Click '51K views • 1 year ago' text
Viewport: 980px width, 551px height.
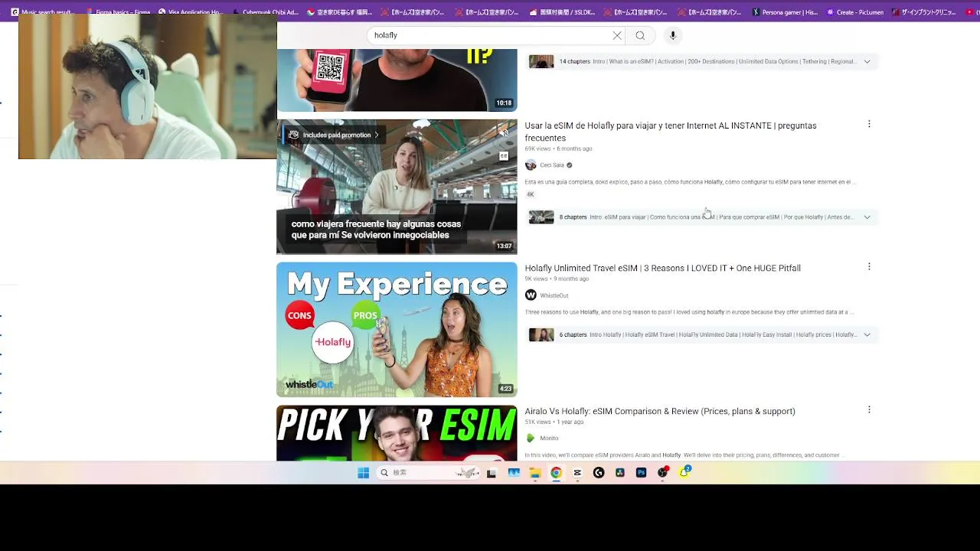[x=554, y=422]
